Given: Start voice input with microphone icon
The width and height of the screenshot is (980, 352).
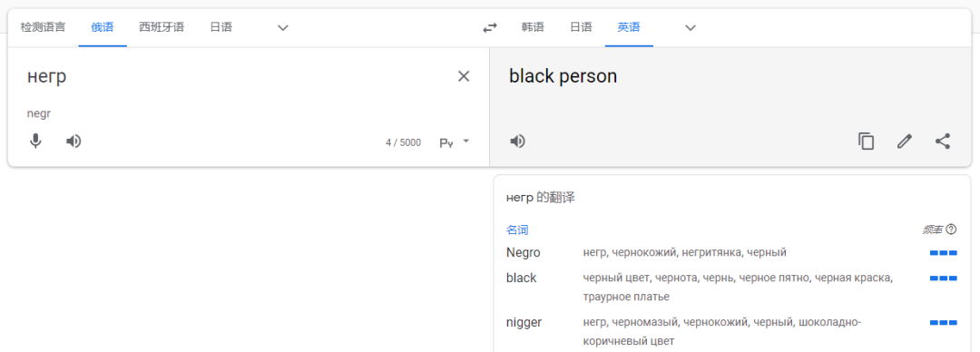Looking at the screenshot, I should click(x=35, y=142).
